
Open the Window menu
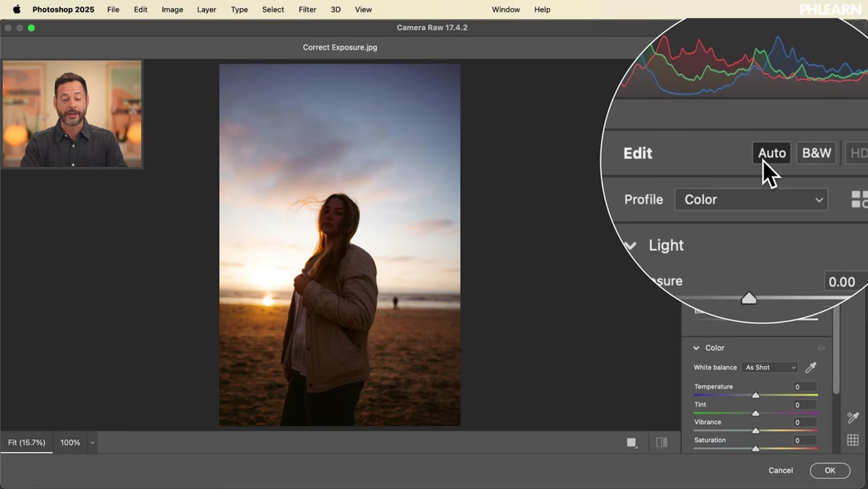(x=506, y=9)
